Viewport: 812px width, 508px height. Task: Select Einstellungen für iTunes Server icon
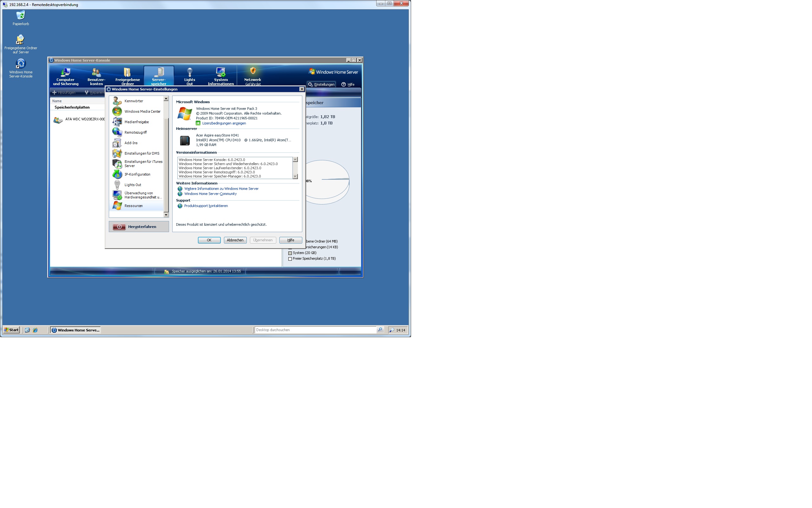pyautogui.click(x=117, y=164)
